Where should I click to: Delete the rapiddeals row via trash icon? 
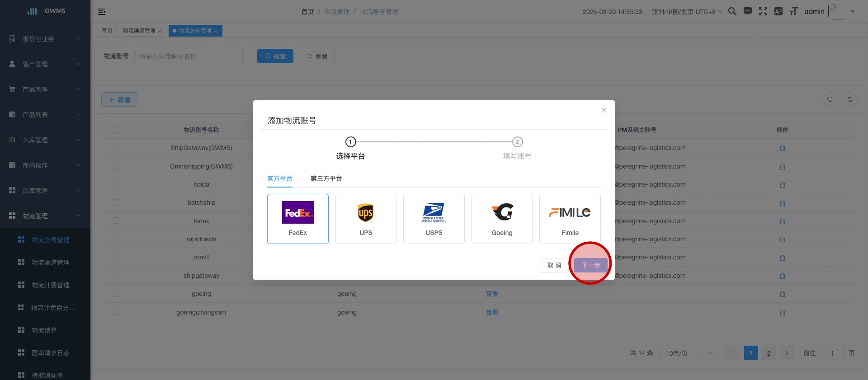coord(783,239)
